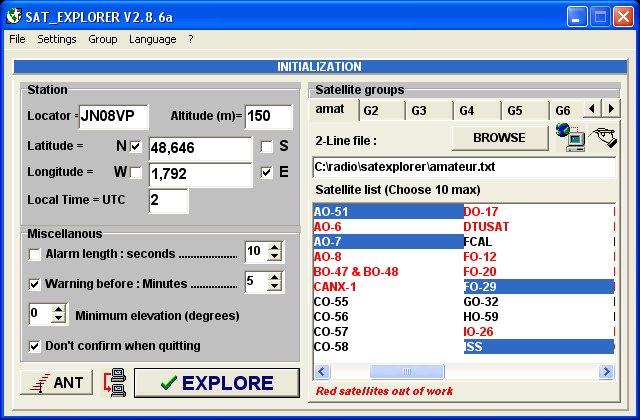Select FCAL in satellite list
Screen dimensions: 640x420
tap(539, 242)
